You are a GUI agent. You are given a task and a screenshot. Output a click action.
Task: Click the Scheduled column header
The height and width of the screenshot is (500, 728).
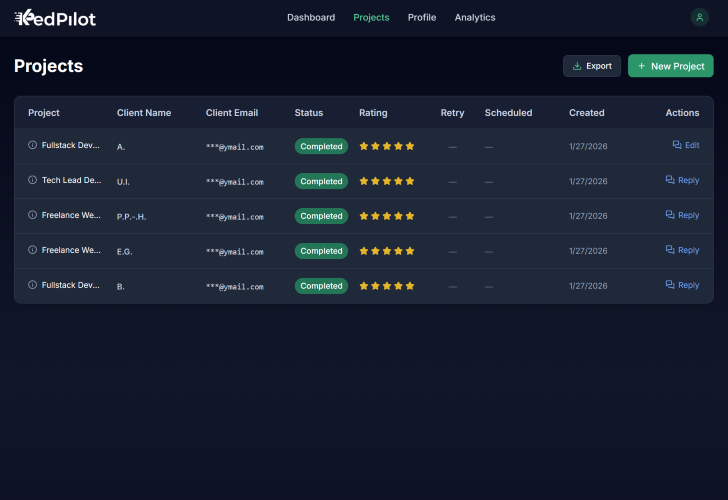[508, 113]
